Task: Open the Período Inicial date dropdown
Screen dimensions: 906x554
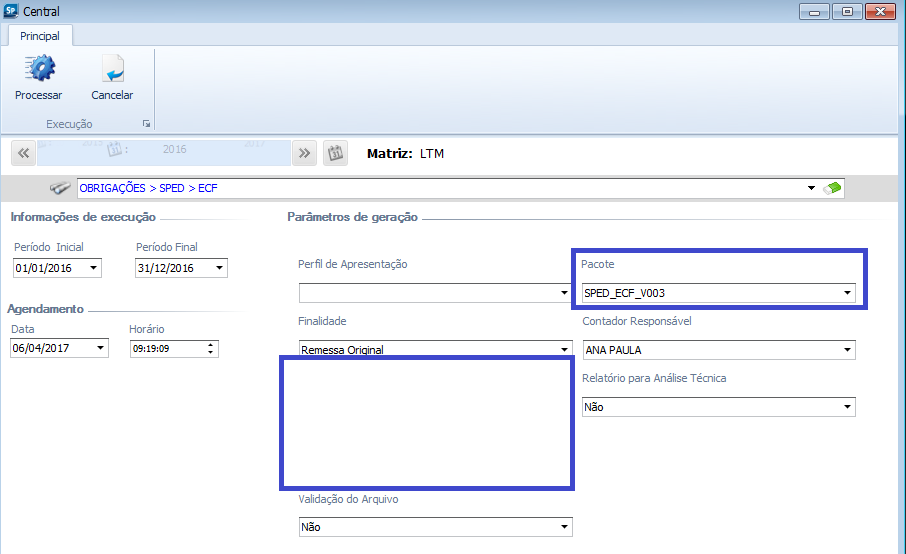Action: (x=94, y=269)
